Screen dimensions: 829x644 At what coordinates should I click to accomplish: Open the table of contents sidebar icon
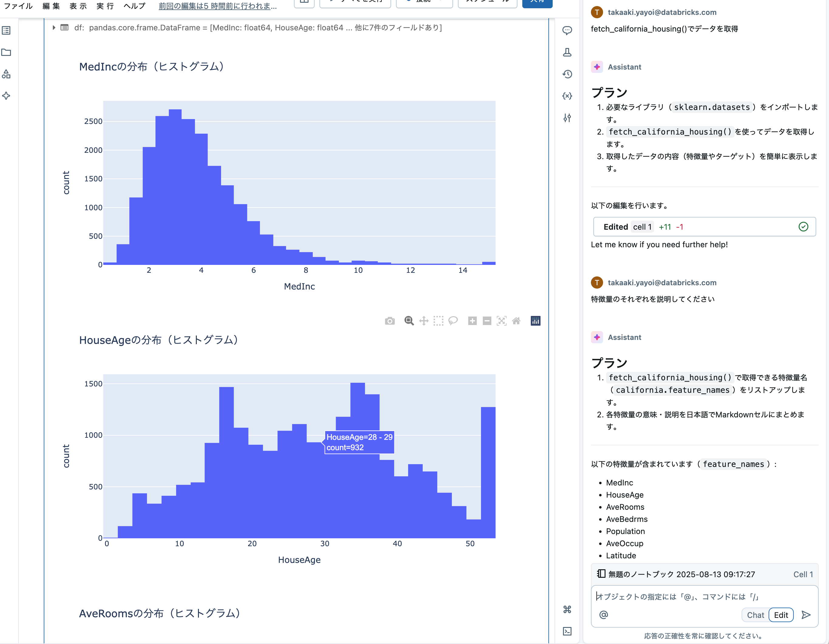(6, 30)
